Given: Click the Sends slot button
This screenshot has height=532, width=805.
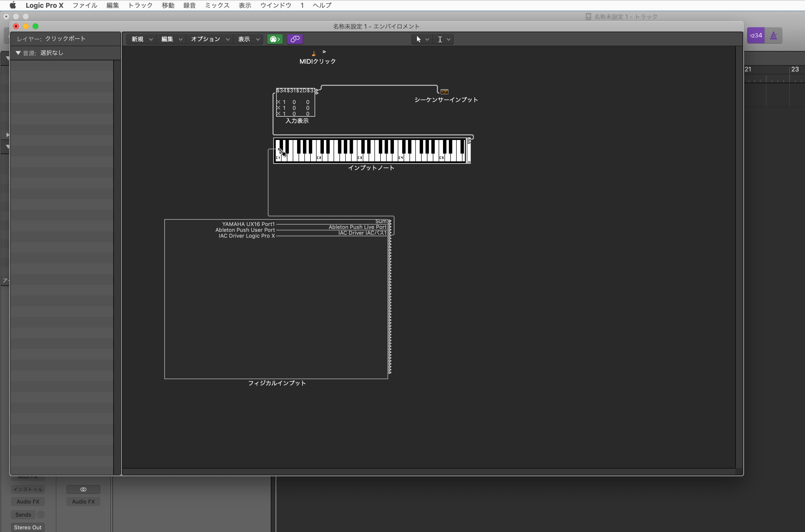Looking at the screenshot, I should tap(23, 515).
